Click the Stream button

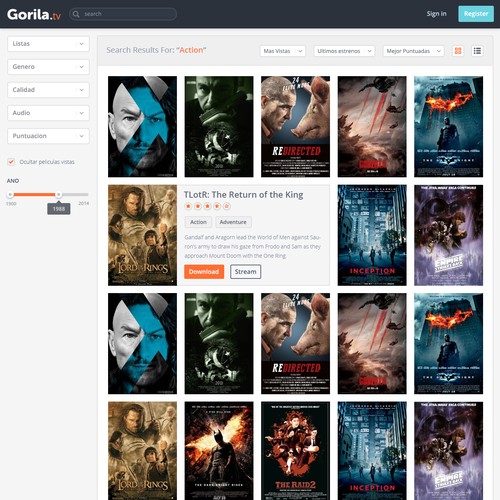click(245, 272)
